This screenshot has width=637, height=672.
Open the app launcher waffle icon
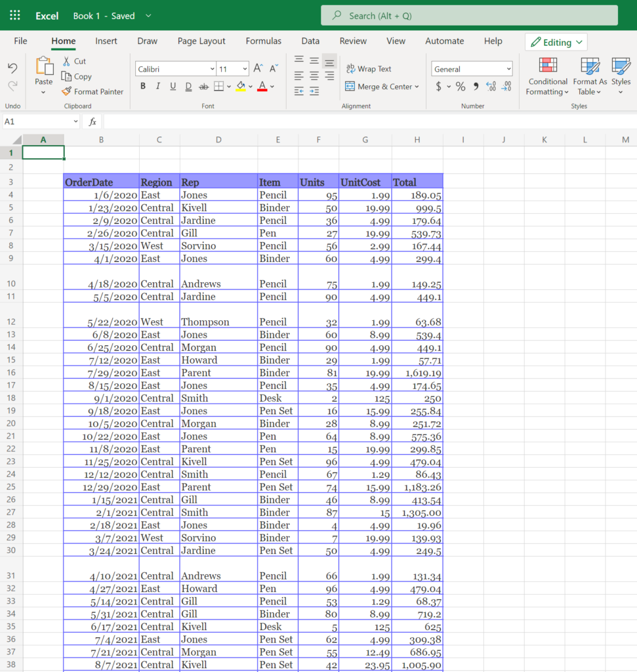coord(15,16)
